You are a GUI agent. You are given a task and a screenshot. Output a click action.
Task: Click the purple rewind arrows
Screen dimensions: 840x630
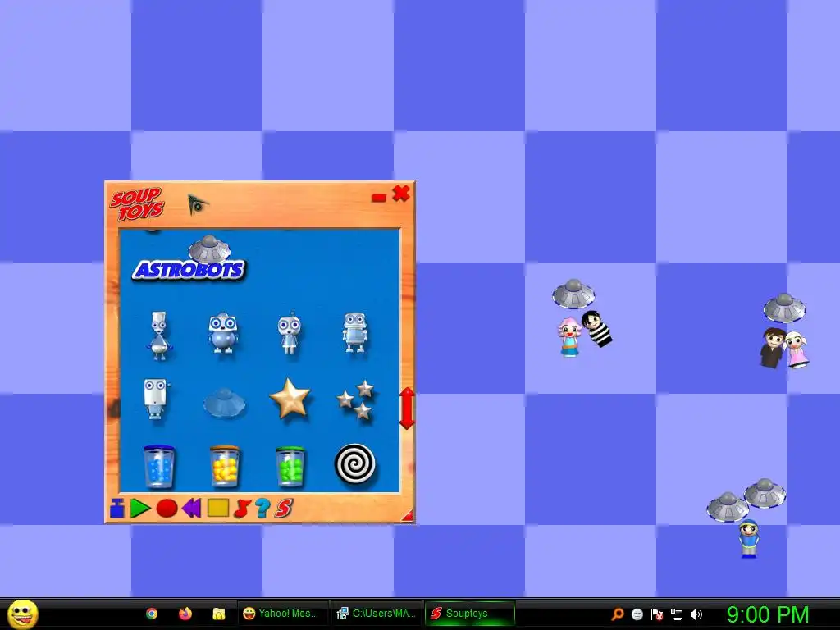[x=191, y=508]
